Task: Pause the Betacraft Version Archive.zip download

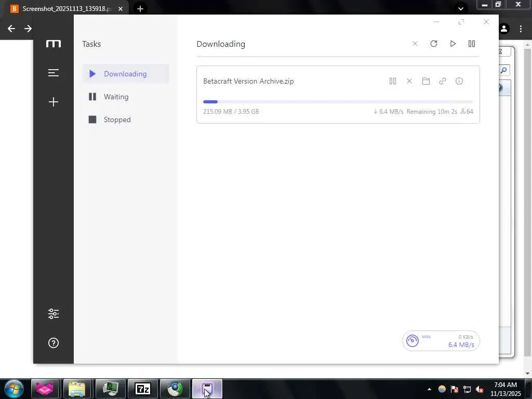Action: (x=393, y=81)
